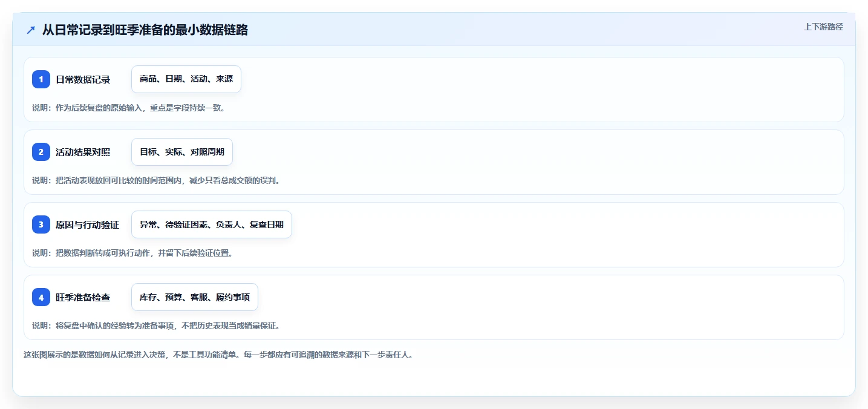
Task: Select the 活动结果对照 step title
Action: [x=83, y=152]
